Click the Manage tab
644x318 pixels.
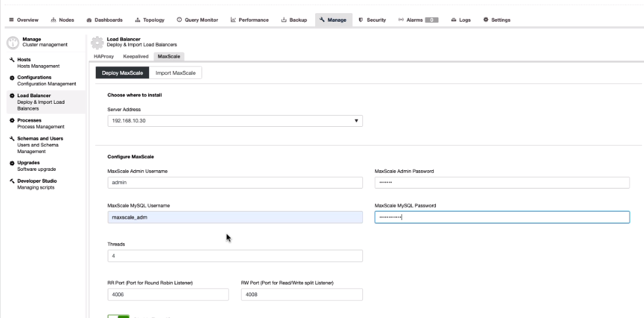(x=333, y=20)
